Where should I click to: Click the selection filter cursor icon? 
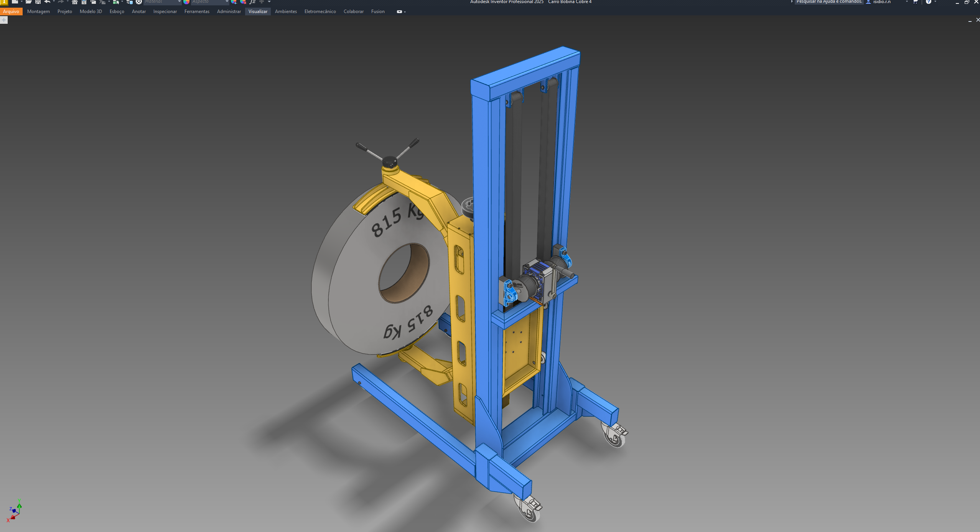coord(116,2)
